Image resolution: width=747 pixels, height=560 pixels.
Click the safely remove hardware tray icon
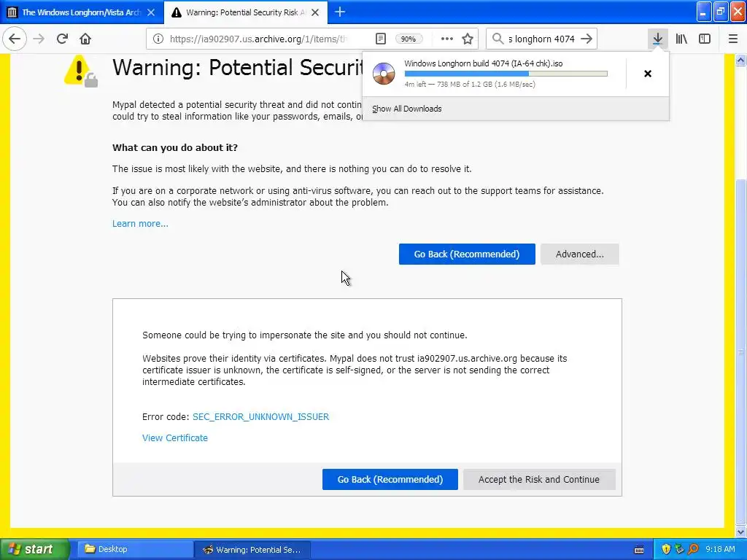pos(679,549)
